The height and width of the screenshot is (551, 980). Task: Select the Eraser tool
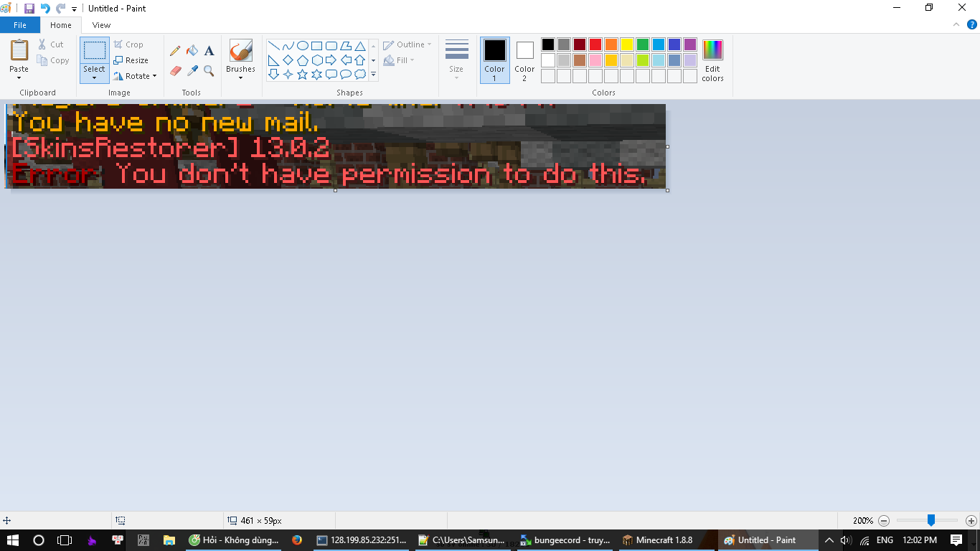click(x=175, y=70)
